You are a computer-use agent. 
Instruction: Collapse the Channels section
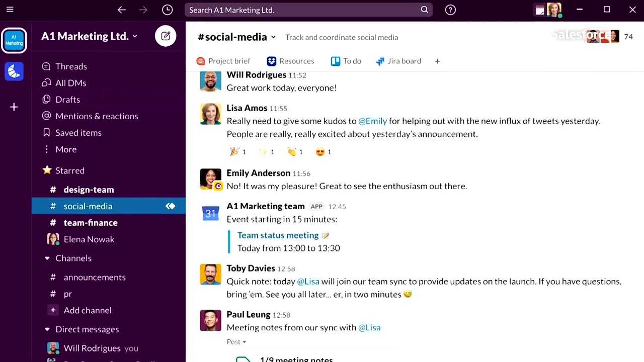[47, 258]
